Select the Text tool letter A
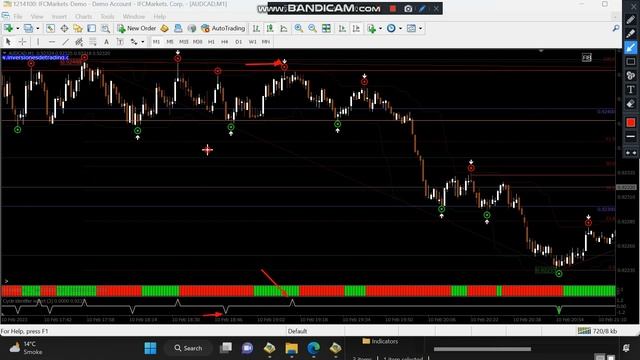This screenshot has height=360, width=640. [106, 42]
